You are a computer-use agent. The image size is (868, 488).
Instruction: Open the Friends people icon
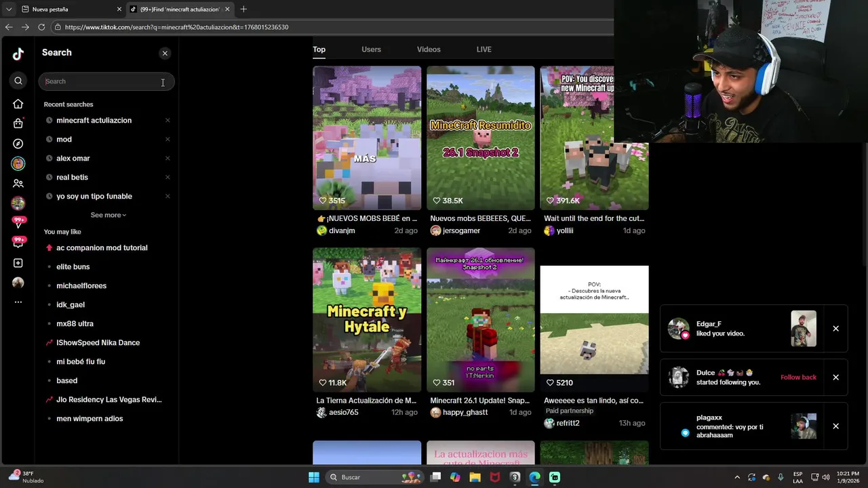pyautogui.click(x=18, y=184)
